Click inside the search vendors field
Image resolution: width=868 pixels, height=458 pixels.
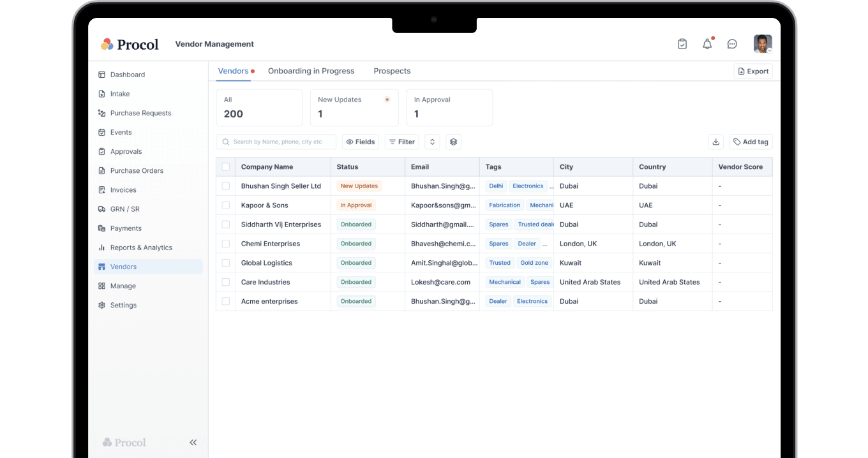click(x=276, y=142)
